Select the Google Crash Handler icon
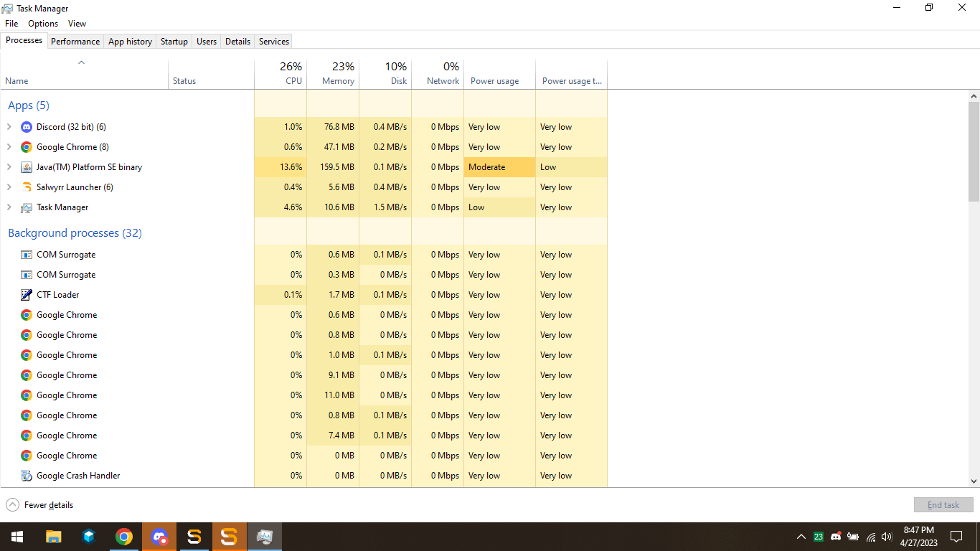The width and height of the screenshot is (980, 551). tap(27, 476)
